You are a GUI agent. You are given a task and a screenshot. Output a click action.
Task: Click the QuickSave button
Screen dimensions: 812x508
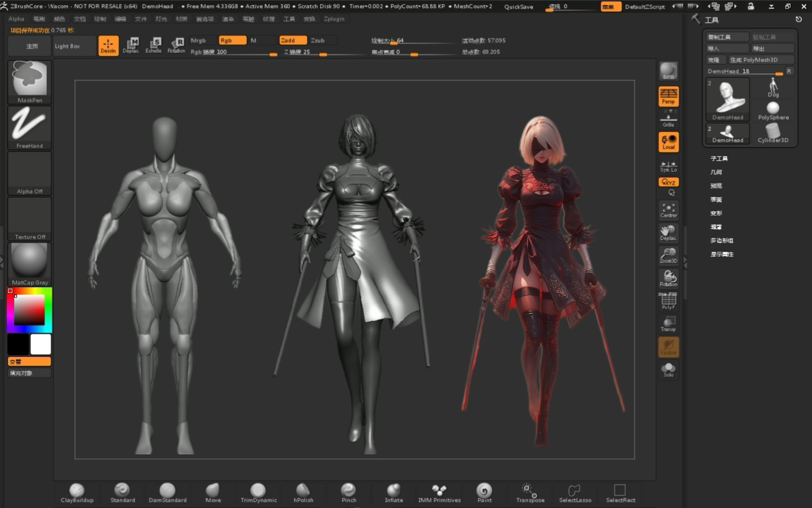coord(518,7)
